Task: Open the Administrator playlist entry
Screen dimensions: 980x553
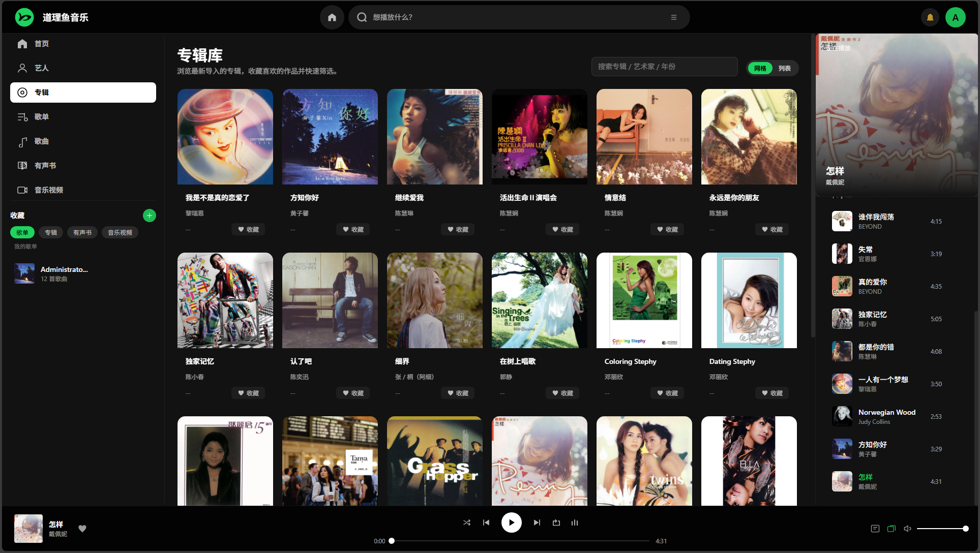Action: [x=64, y=273]
